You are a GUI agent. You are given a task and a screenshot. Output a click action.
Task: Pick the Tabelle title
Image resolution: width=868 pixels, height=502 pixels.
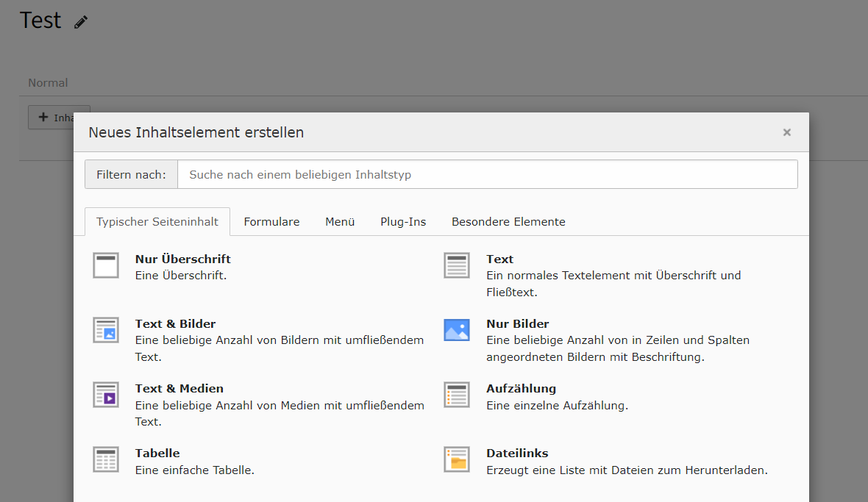[x=157, y=453]
